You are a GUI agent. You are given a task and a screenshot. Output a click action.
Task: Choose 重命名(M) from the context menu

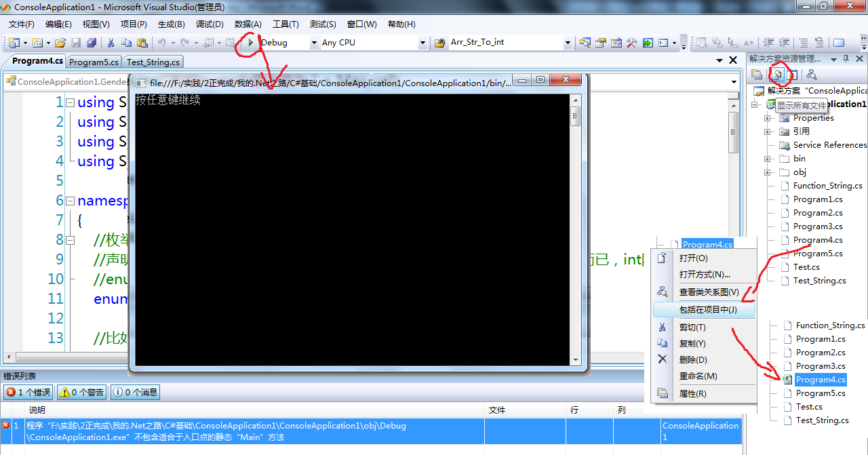(704, 376)
